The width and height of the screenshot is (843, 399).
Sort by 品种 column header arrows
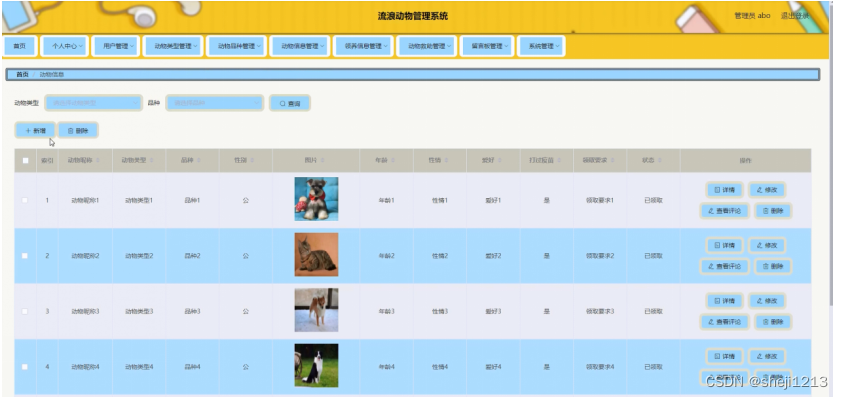click(x=199, y=161)
